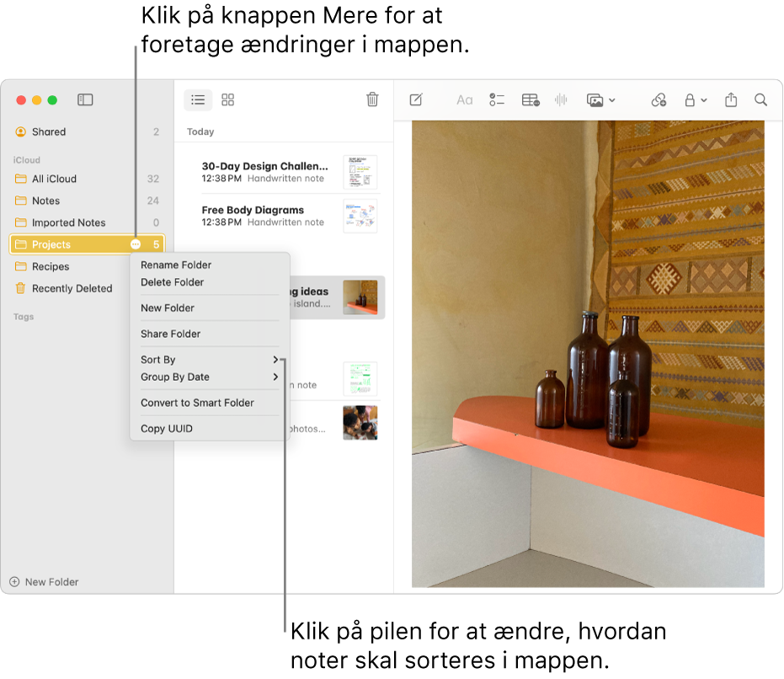Click the Free Body Diagrams thumbnail

point(360,217)
